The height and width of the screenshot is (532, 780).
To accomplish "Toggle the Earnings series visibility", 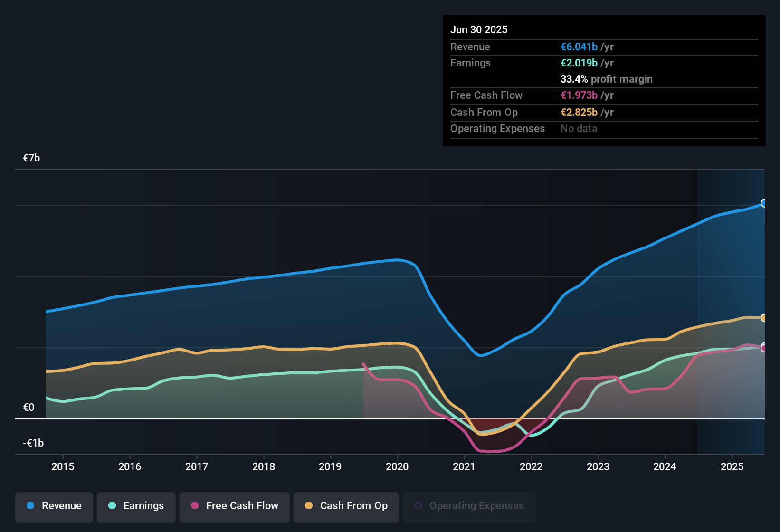I will (x=136, y=506).
